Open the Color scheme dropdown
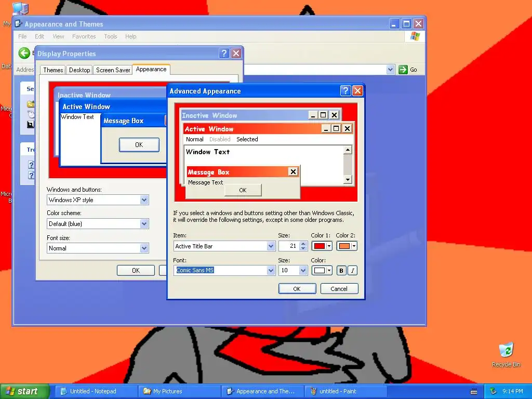This screenshot has height=399, width=532. point(144,223)
